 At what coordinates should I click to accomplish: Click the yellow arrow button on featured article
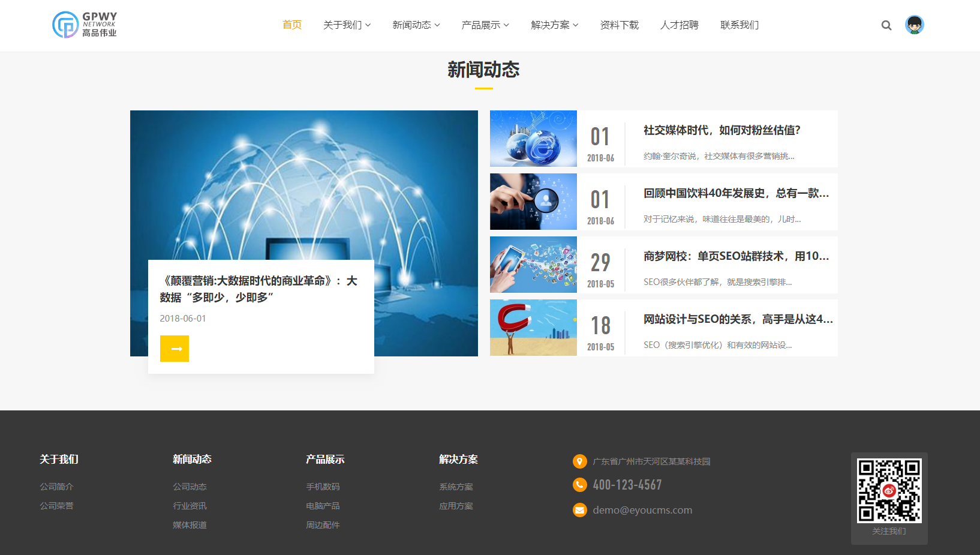pos(175,349)
